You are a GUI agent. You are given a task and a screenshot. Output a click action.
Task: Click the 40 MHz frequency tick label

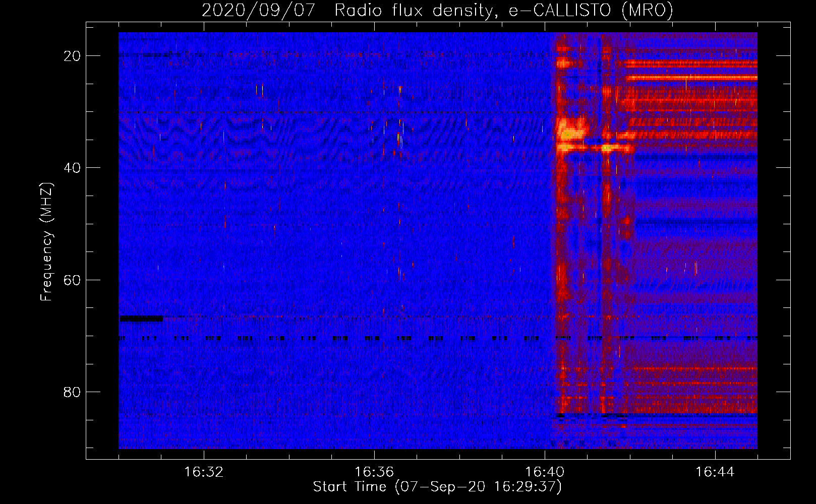72,168
